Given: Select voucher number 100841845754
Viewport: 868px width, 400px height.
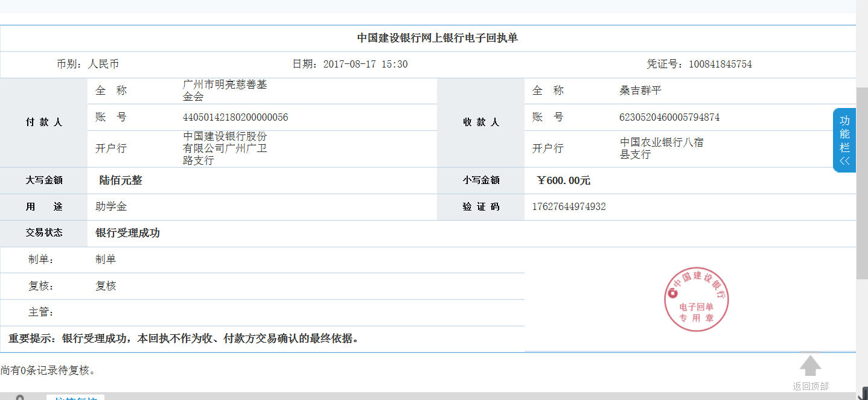Looking at the screenshot, I should 720,64.
